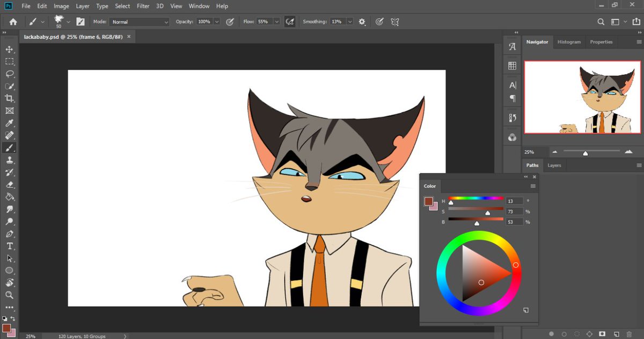Click the Navigator zoom out button
This screenshot has height=339, width=644.
[554, 152]
